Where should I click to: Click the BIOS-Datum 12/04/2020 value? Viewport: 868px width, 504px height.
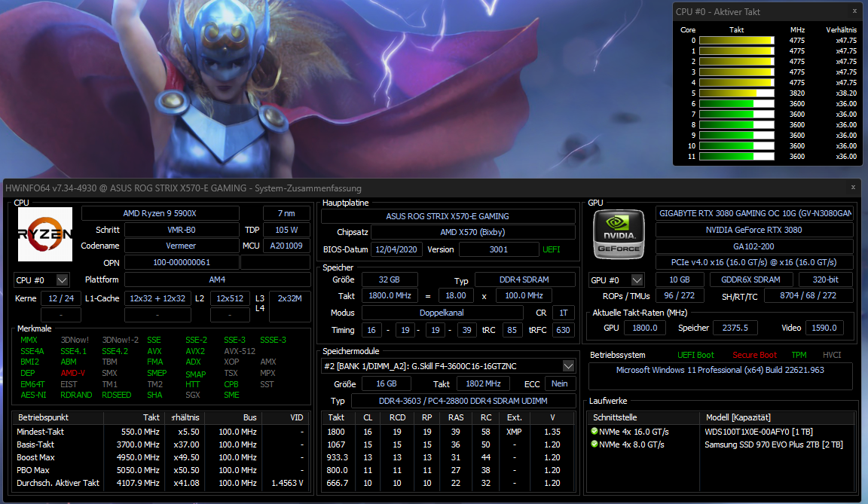396,249
